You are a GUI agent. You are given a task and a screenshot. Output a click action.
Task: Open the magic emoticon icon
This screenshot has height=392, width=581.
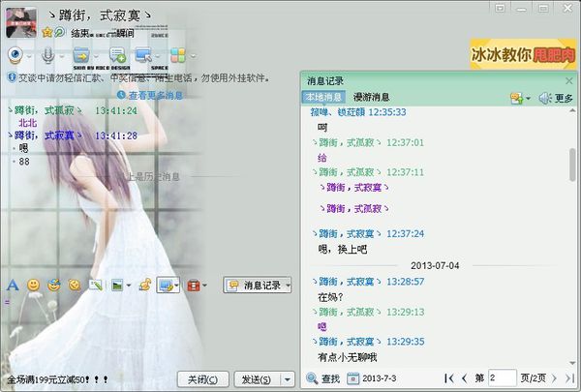point(54,285)
